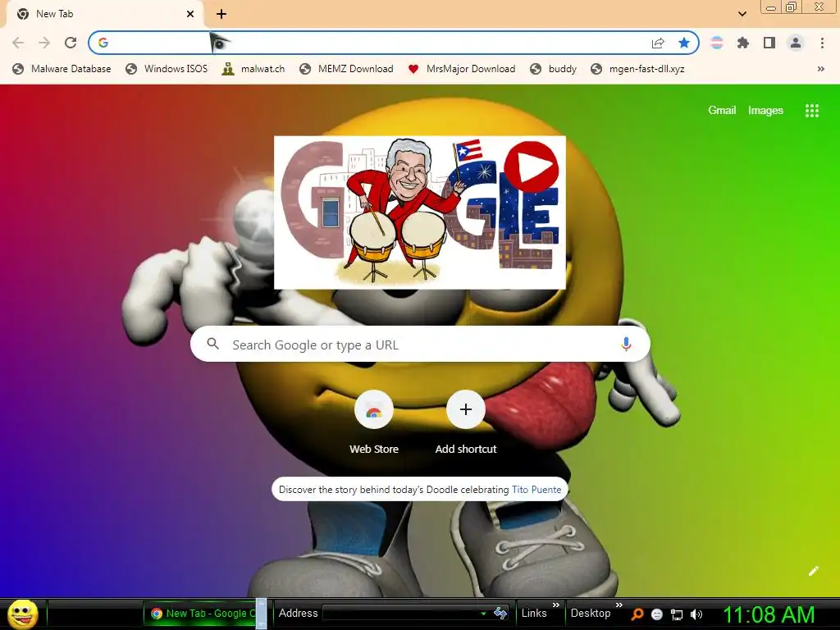Open Malware Database bookmark
The height and width of the screenshot is (630, 840).
[x=62, y=69]
